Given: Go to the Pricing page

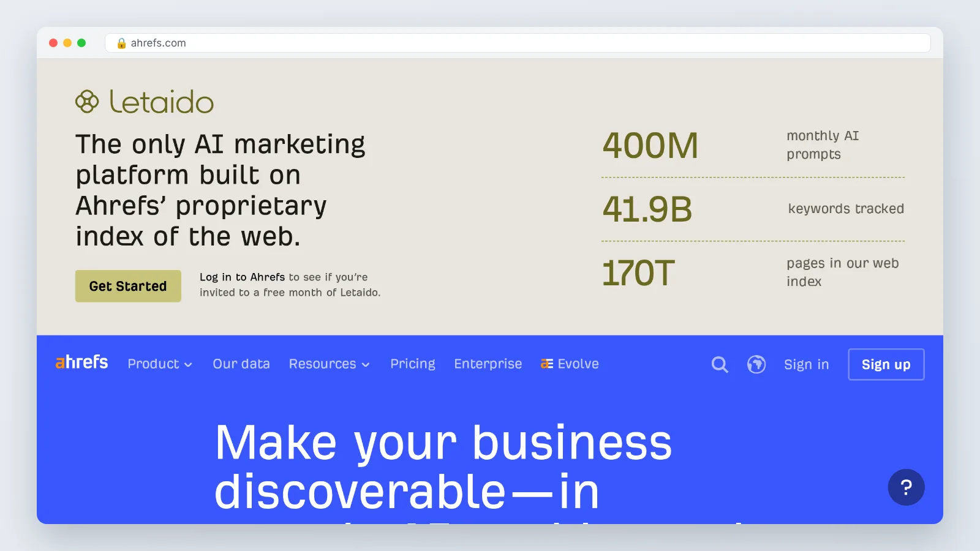Looking at the screenshot, I should [x=413, y=364].
